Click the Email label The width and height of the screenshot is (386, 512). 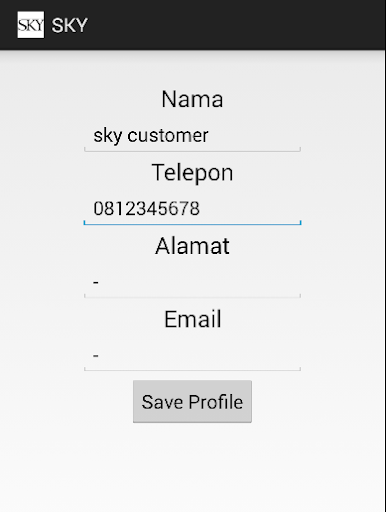[192, 319]
